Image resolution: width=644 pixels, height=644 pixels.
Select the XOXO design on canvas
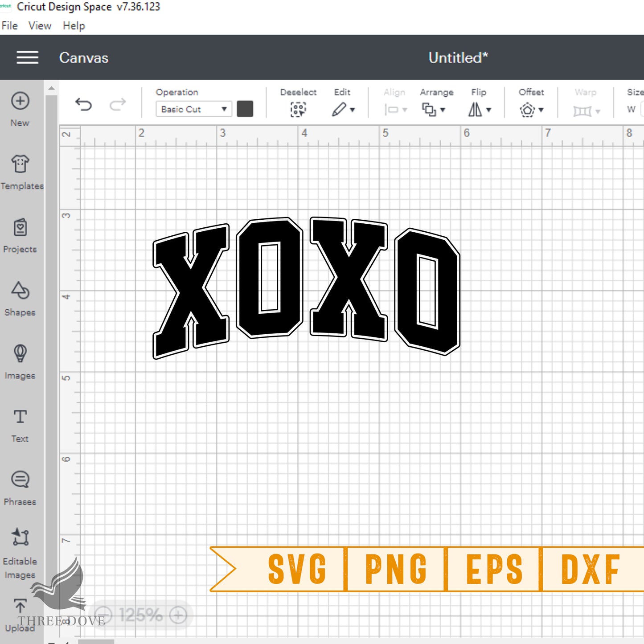click(307, 287)
